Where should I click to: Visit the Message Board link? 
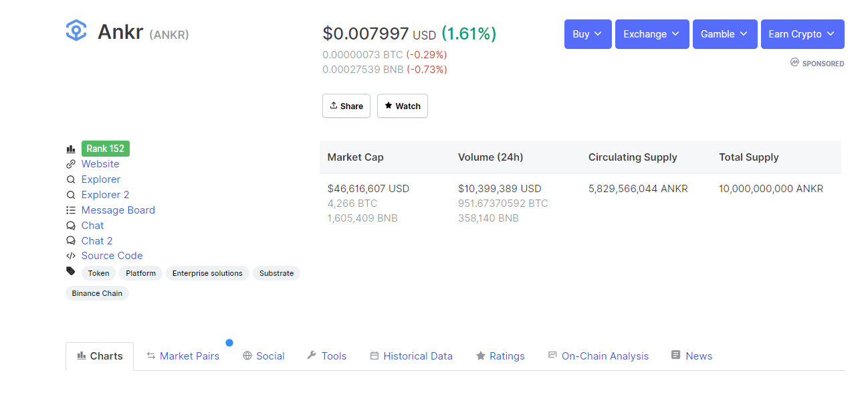(x=118, y=210)
